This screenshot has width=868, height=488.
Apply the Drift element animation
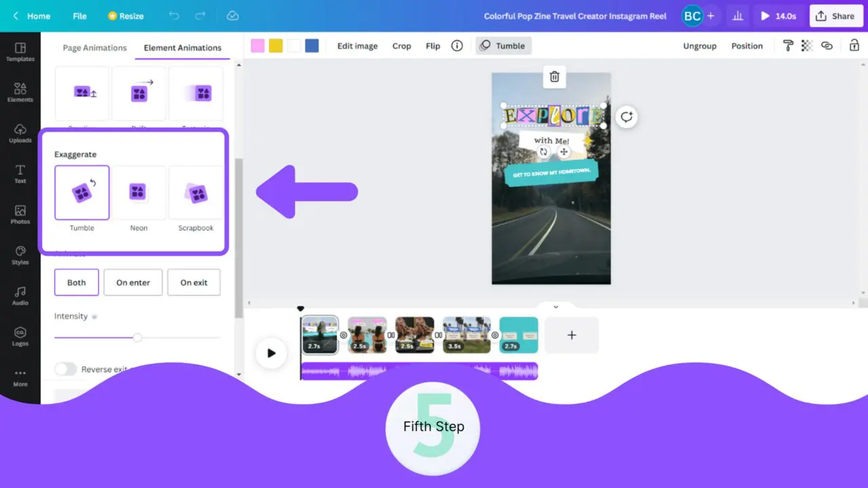pyautogui.click(x=138, y=93)
